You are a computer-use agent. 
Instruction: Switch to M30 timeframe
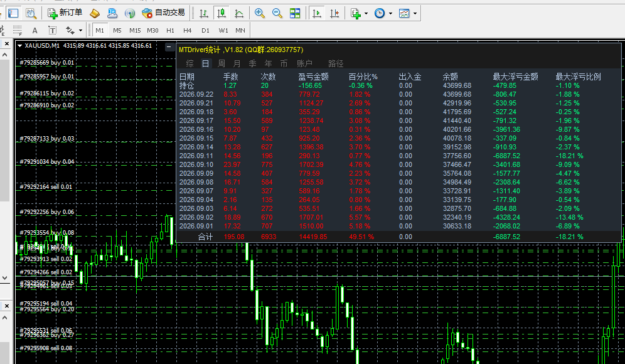click(152, 30)
